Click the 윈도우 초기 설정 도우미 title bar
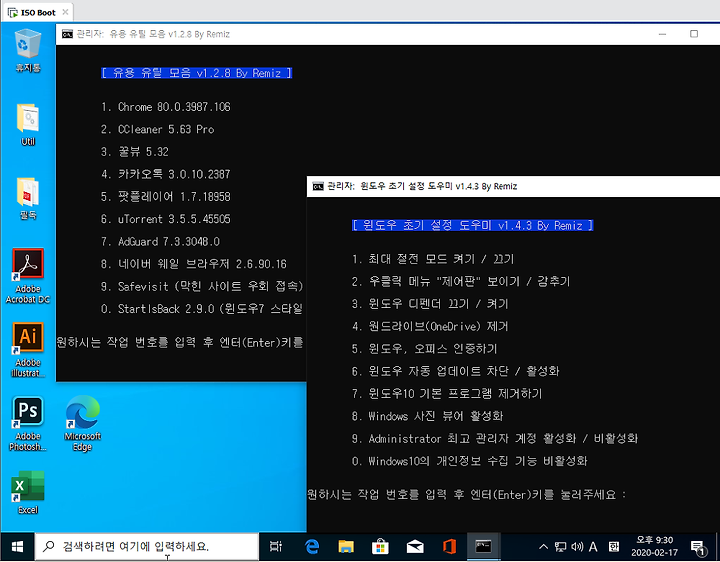 pyautogui.click(x=513, y=186)
